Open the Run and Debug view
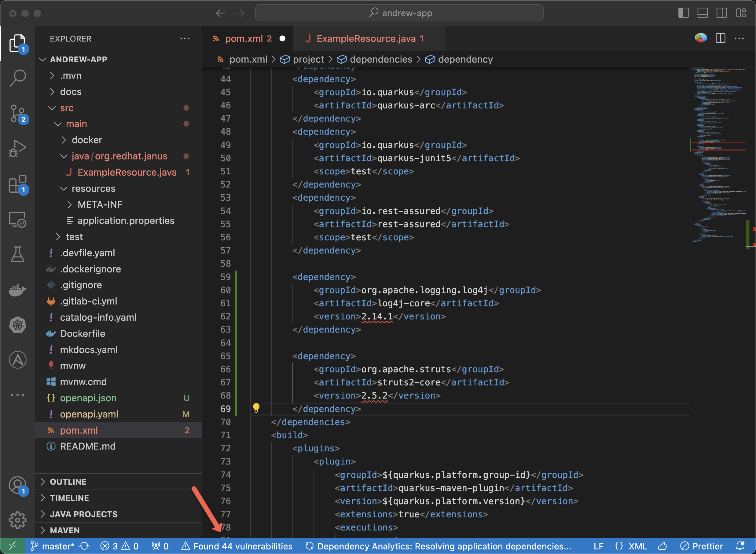Viewport: 756px width, 554px height. click(x=17, y=148)
